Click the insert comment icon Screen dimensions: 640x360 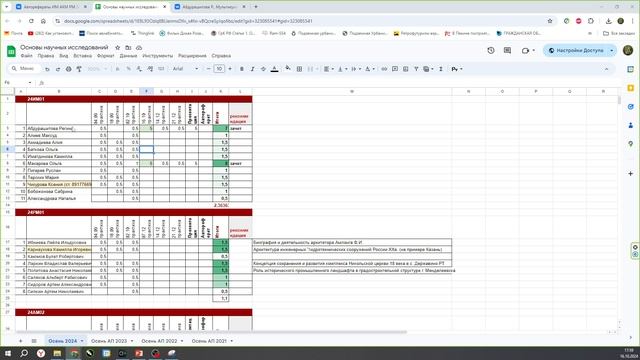(395, 69)
